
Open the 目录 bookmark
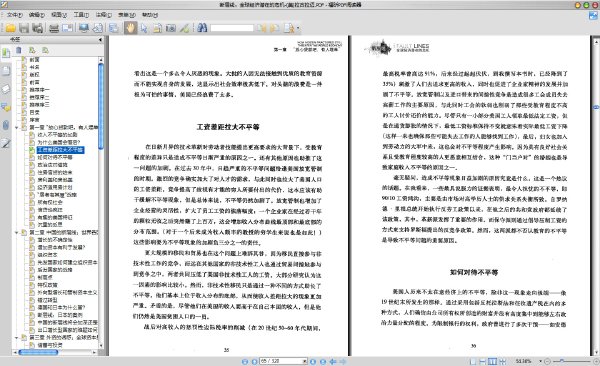(x=34, y=112)
